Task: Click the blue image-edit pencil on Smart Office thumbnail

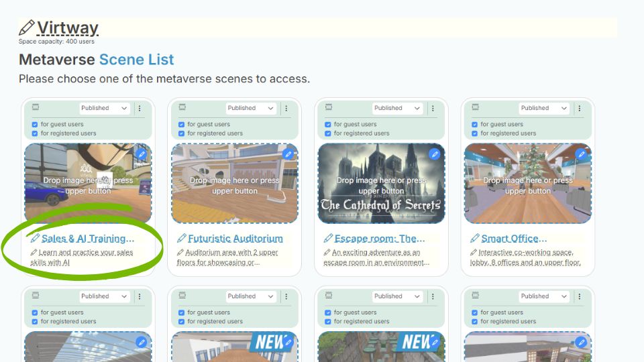Action: tap(581, 154)
